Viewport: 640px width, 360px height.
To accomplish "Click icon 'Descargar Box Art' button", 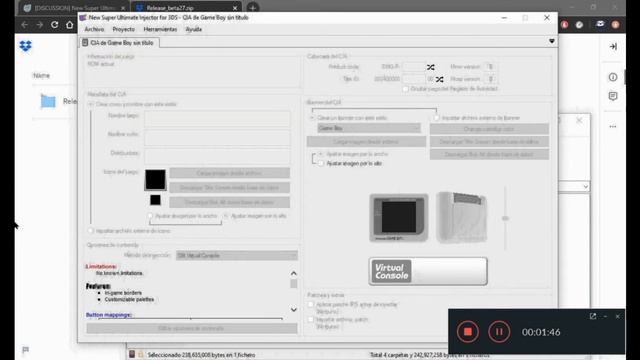I will 230,202.
